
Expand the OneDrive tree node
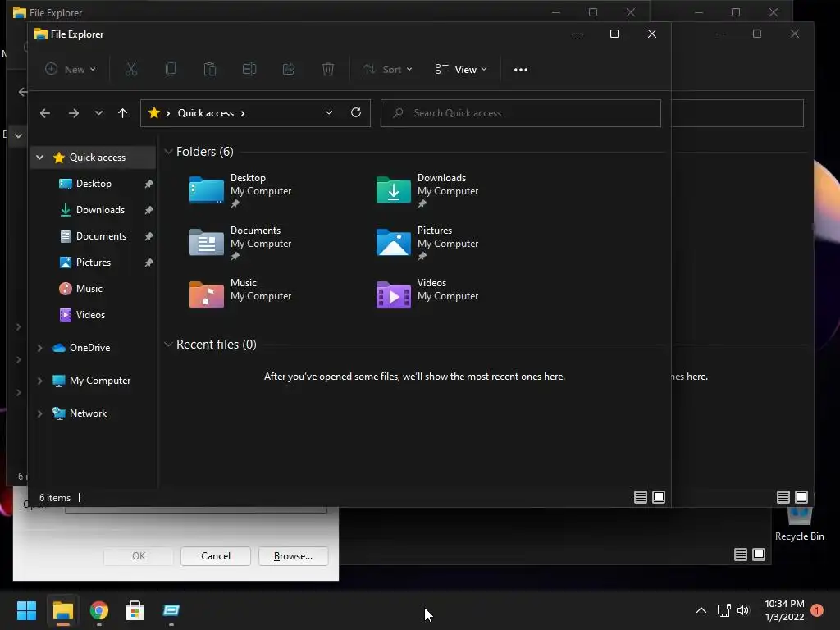(x=39, y=348)
